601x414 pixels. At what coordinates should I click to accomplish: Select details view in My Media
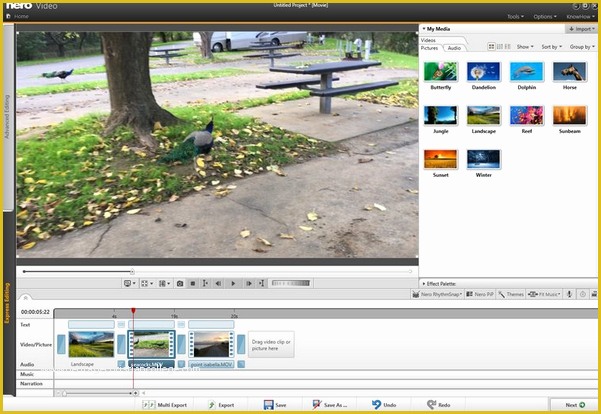pos(507,47)
